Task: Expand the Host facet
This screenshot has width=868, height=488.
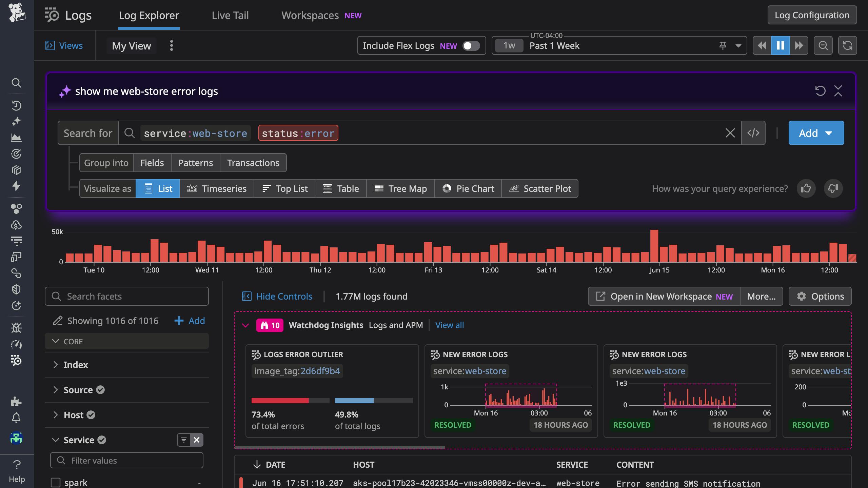Action: pyautogui.click(x=56, y=414)
